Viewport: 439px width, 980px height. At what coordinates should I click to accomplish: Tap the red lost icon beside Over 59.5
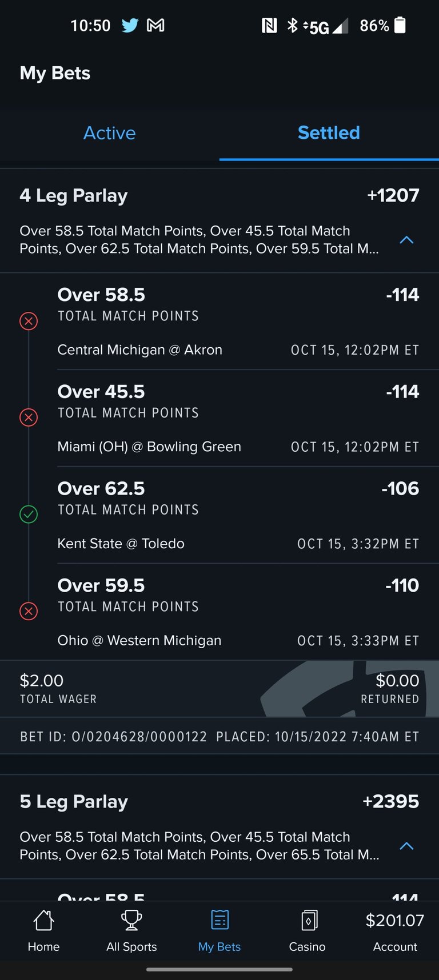[29, 612]
